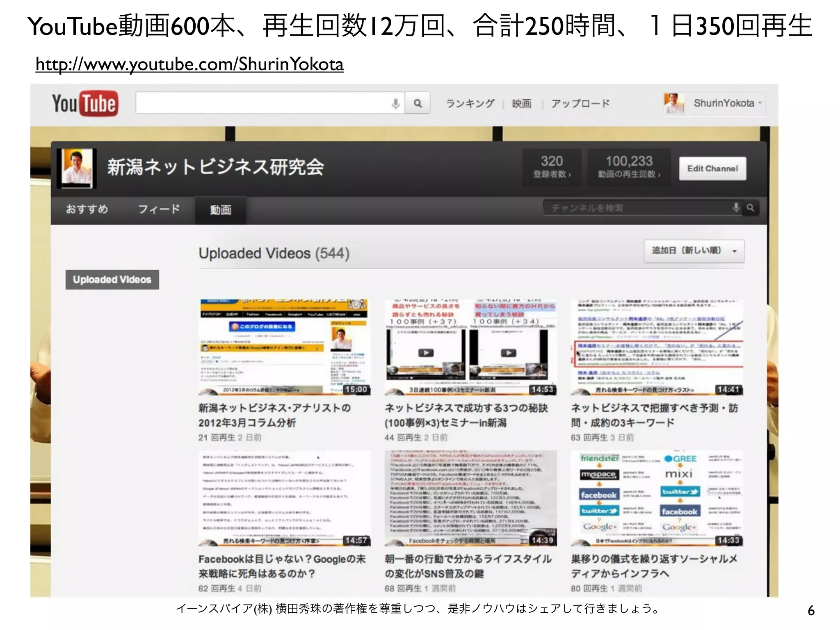Open the youtube.com/ShurinYokota link
The image size is (840, 630).
[x=189, y=64]
